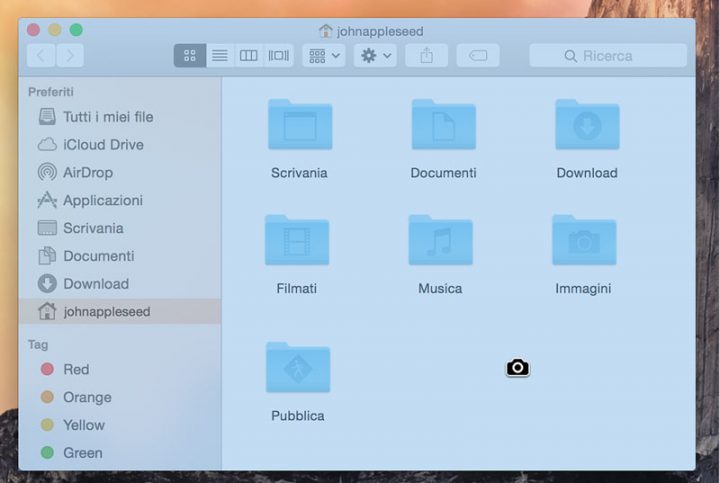Go forward with the right arrow

(x=70, y=56)
